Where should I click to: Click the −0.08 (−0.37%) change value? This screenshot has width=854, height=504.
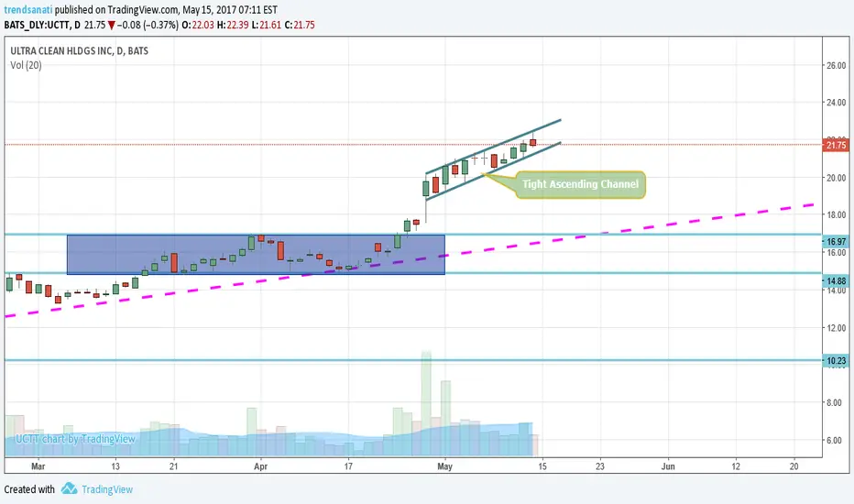(x=148, y=25)
